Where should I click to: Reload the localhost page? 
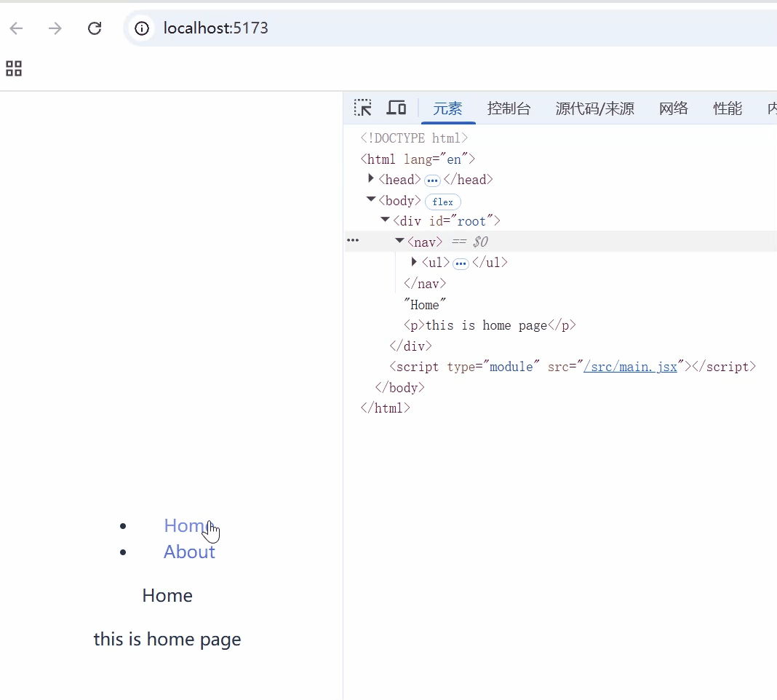(x=94, y=28)
